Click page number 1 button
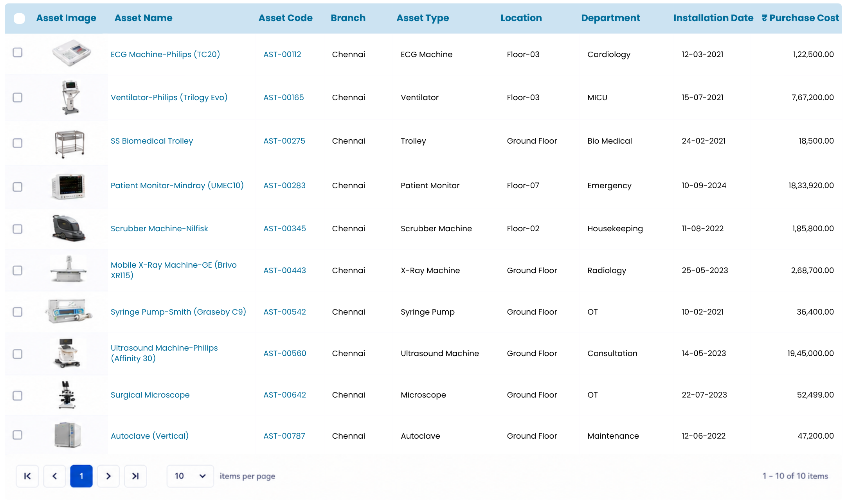Image resolution: width=846 pixels, height=504 pixels. tap(81, 476)
